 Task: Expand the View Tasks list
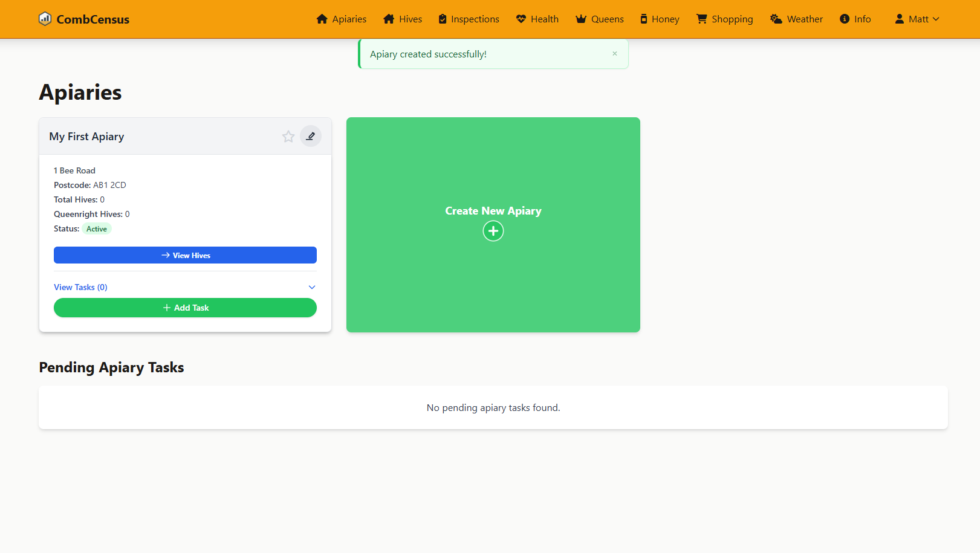[x=80, y=286]
